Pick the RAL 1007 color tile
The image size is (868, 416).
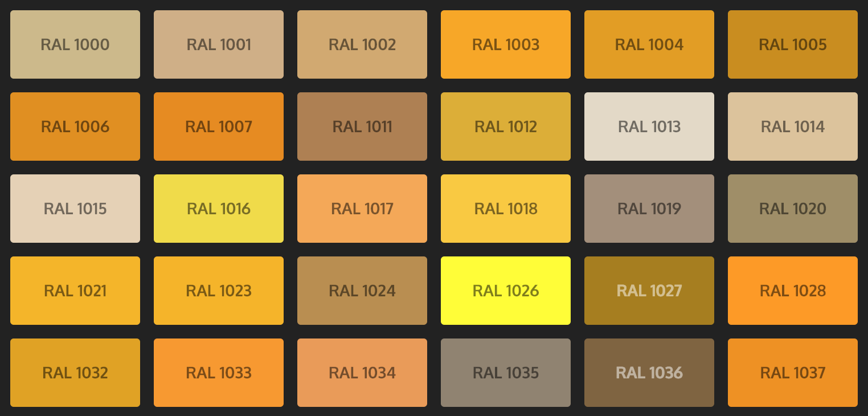click(x=219, y=127)
